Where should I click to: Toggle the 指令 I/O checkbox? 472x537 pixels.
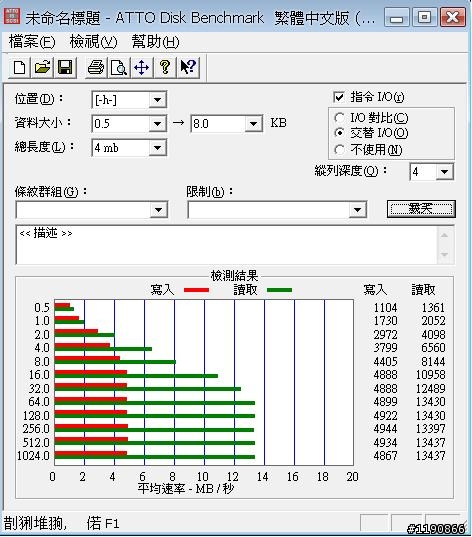[339, 97]
